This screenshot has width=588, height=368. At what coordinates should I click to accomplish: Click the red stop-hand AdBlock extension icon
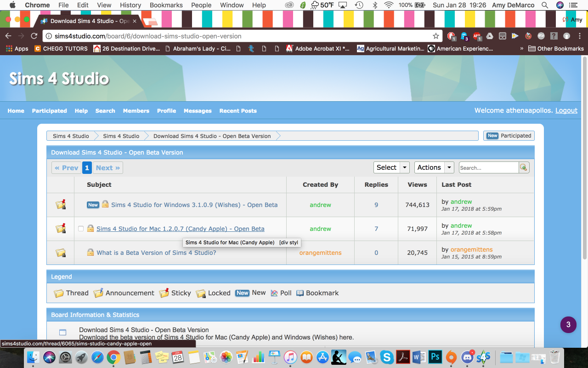click(451, 36)
